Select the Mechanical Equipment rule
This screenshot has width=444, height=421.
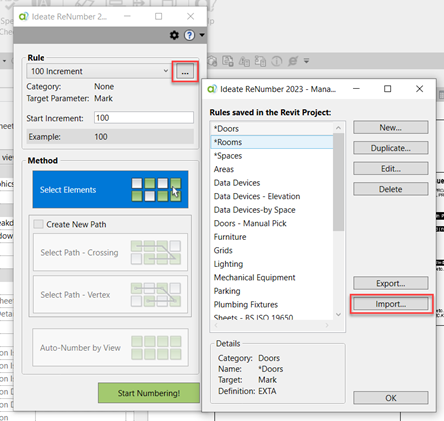point(272,277)
